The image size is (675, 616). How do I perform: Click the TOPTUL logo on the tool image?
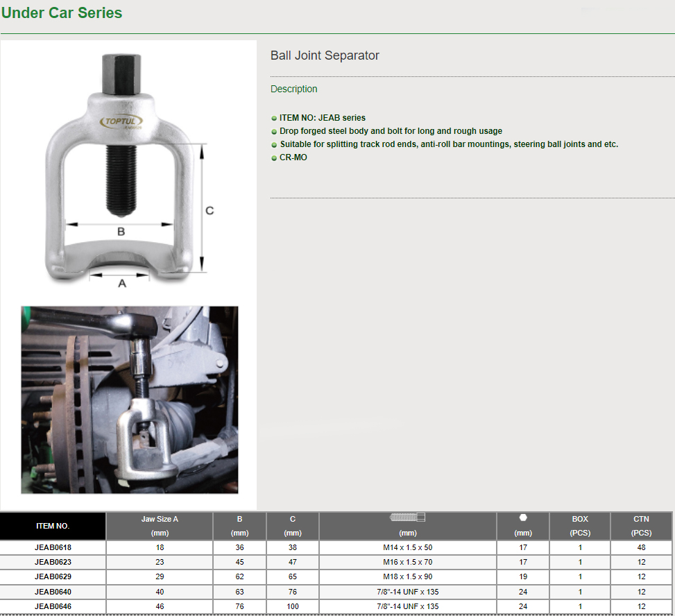[121, 122]
